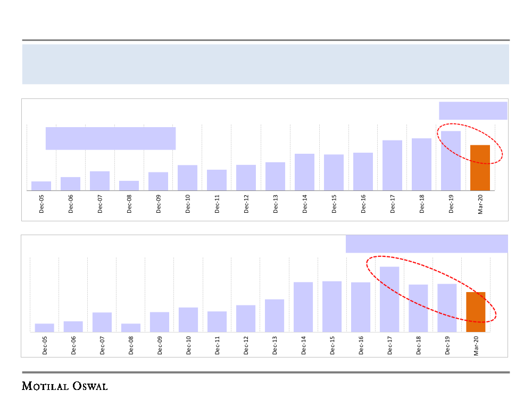The height and width of the screenshot is (399, 532).
Task: Select the Dec-05 bar in the top chart
Action: [41, 186]
